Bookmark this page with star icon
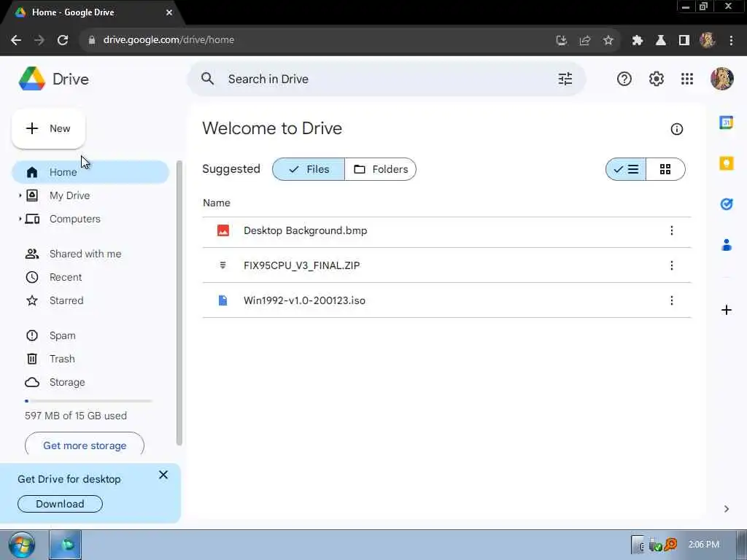The image size is (747, 560). pos(608,41)
